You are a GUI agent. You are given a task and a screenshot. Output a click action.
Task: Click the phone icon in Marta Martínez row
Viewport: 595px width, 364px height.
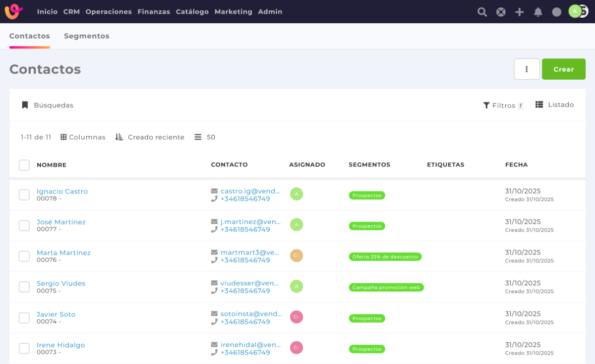click(214, 261)
